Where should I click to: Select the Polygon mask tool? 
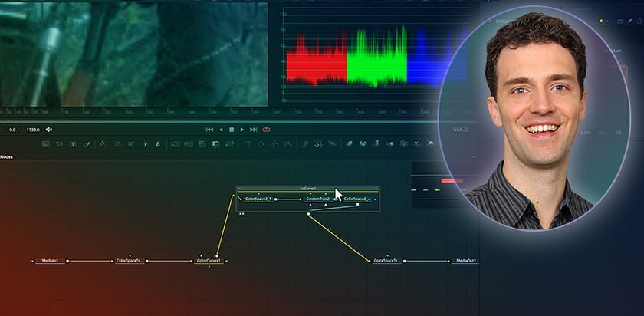pos(274,144)
